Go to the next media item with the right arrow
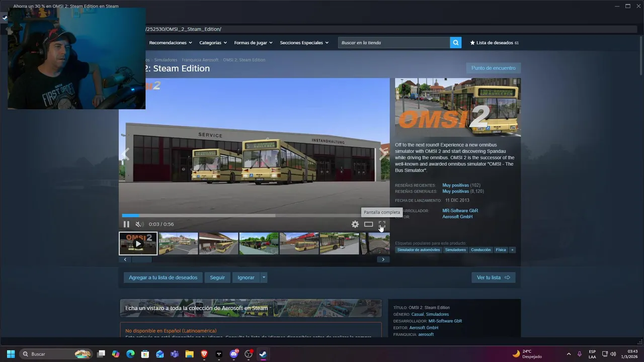The height and width of the screenshot is (362, 644). 383,154
